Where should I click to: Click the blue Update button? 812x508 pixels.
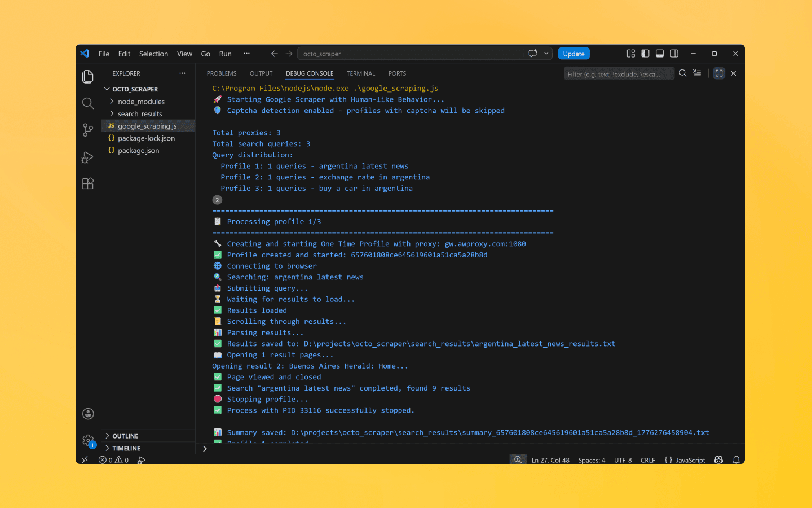[573, 54]
